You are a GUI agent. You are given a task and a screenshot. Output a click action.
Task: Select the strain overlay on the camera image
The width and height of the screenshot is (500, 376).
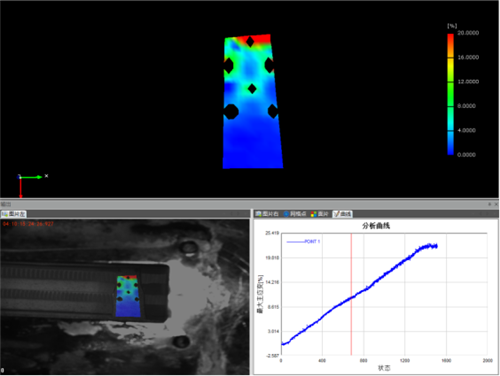tap(128, 296)
